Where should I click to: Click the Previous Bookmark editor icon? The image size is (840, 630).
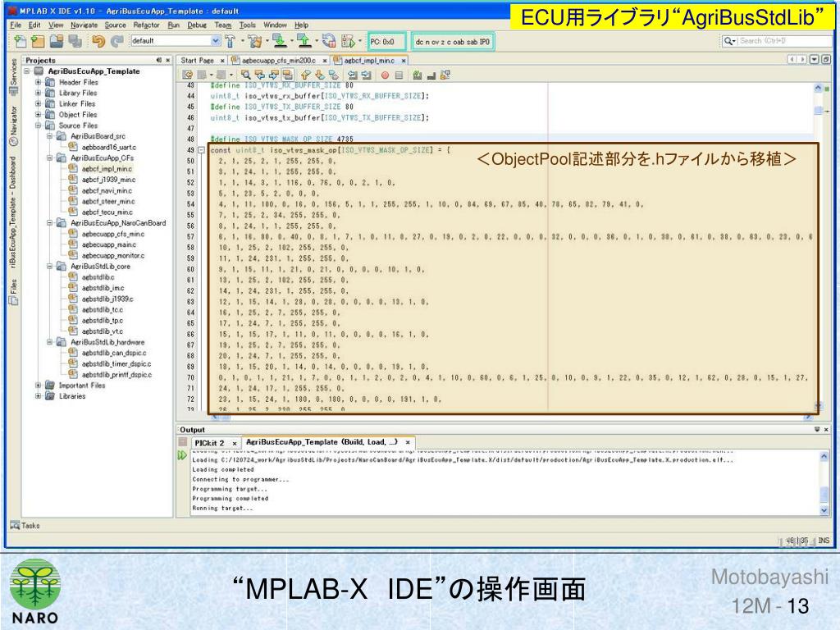point(306,75)
